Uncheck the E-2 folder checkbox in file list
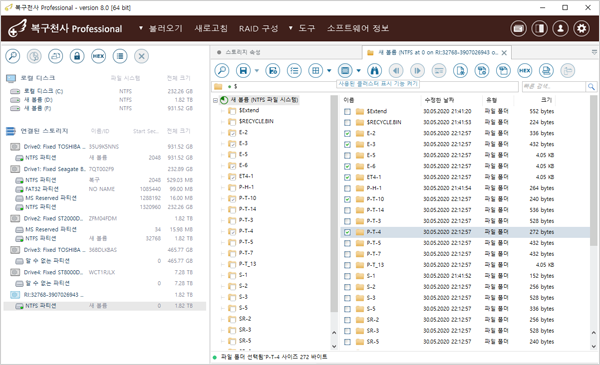This screenshot has width=600, height=365. pos(347,134)
